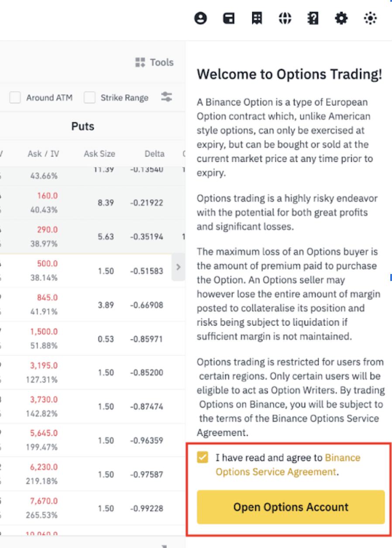Image resolution: width=392 pixels, height=548 pixels.
Task: Enable the Around ATM checkbox
Action: point(15,98)
